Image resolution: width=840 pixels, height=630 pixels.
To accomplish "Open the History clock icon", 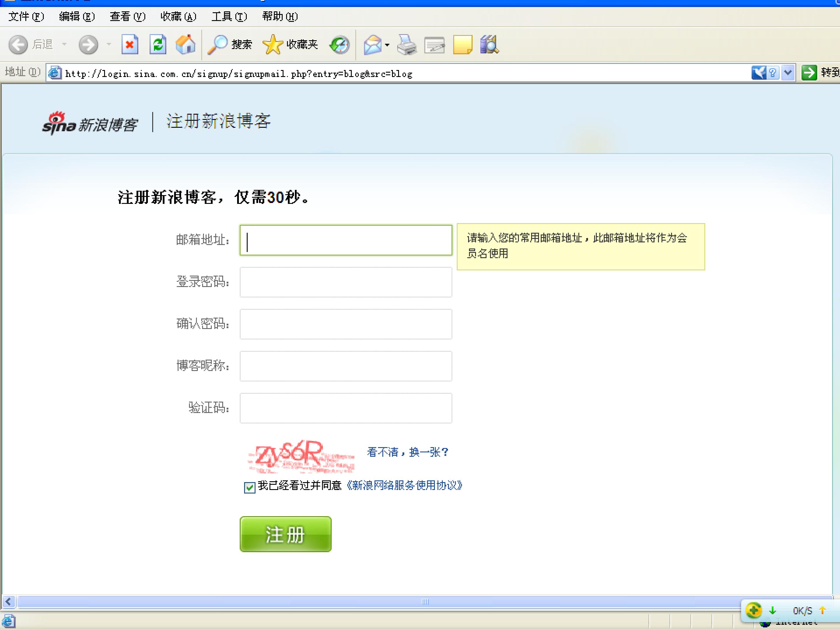I will pyautogui.click(x=339, y=45).
